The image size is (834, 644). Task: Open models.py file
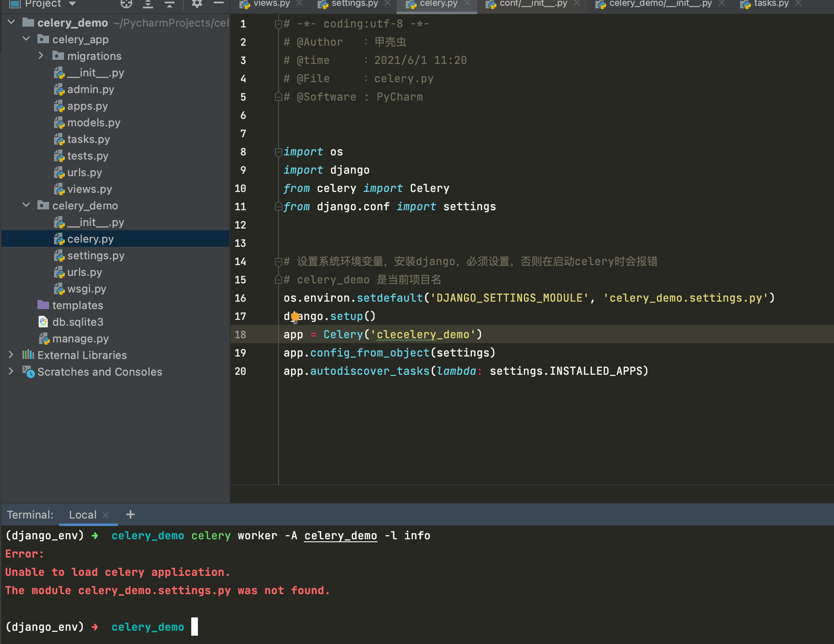click(x=94, y=123)
